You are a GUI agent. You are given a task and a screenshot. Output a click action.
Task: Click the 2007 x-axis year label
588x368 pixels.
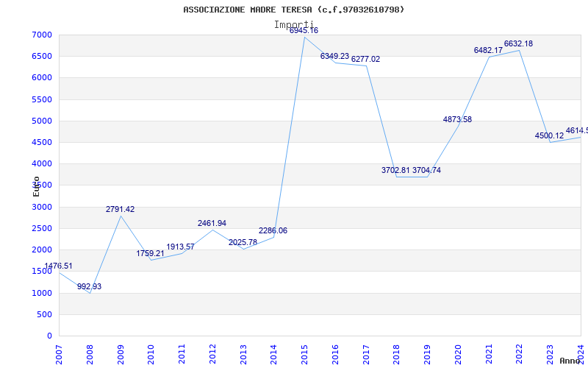(59, 355)
